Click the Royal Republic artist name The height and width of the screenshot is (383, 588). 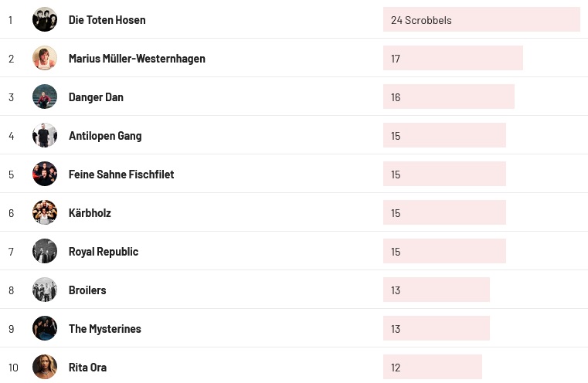(x=104, y=252)
